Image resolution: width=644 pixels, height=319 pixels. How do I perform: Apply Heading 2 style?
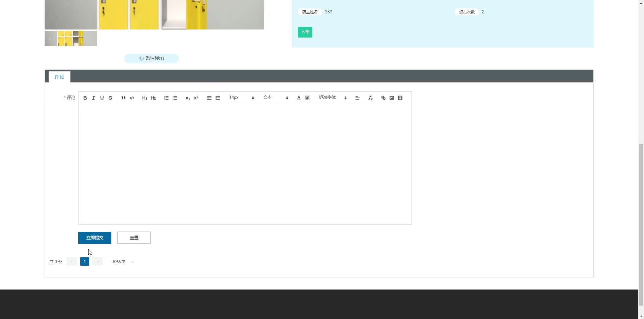point(153,98)
